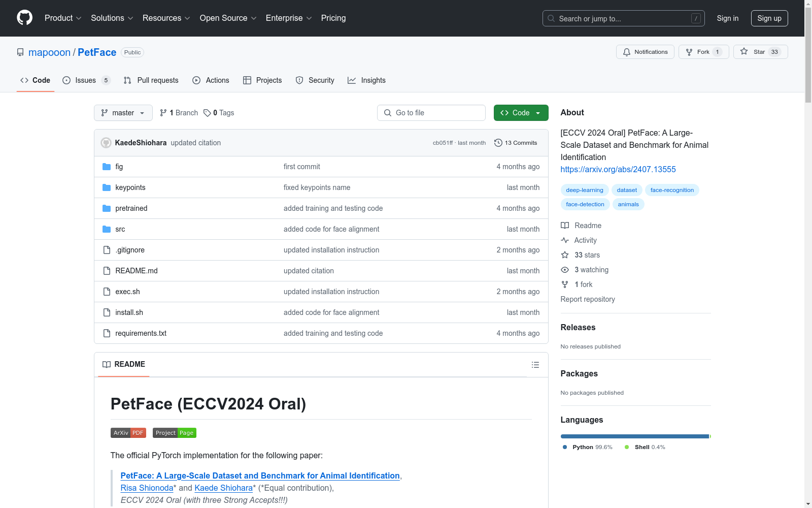Click the Python language bar segment
This screenshot has width=812, height=508.
(634, 436)
